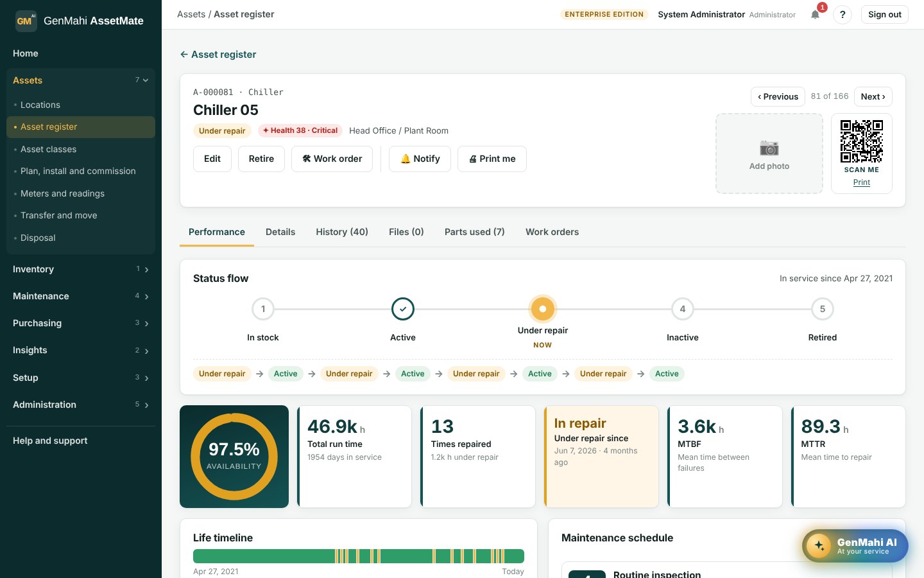Expand the Inventory menu section
Image resolution: width=924 pixels, height=578 pixels.
click(81, 269)
